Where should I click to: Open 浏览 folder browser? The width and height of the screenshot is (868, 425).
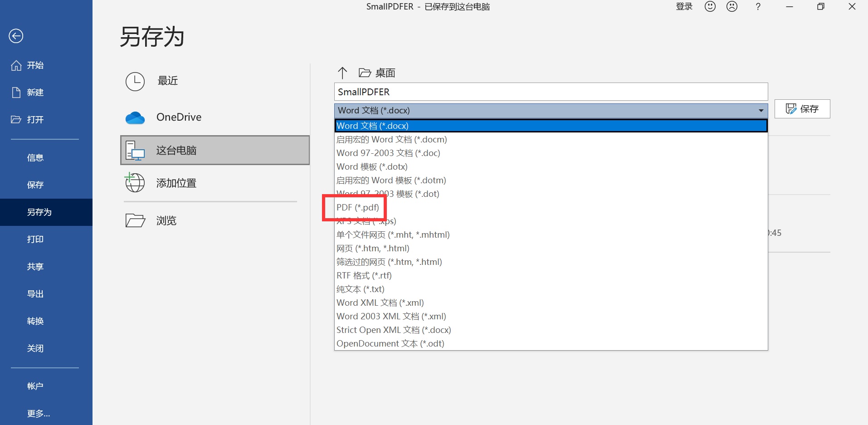(166, 221)
